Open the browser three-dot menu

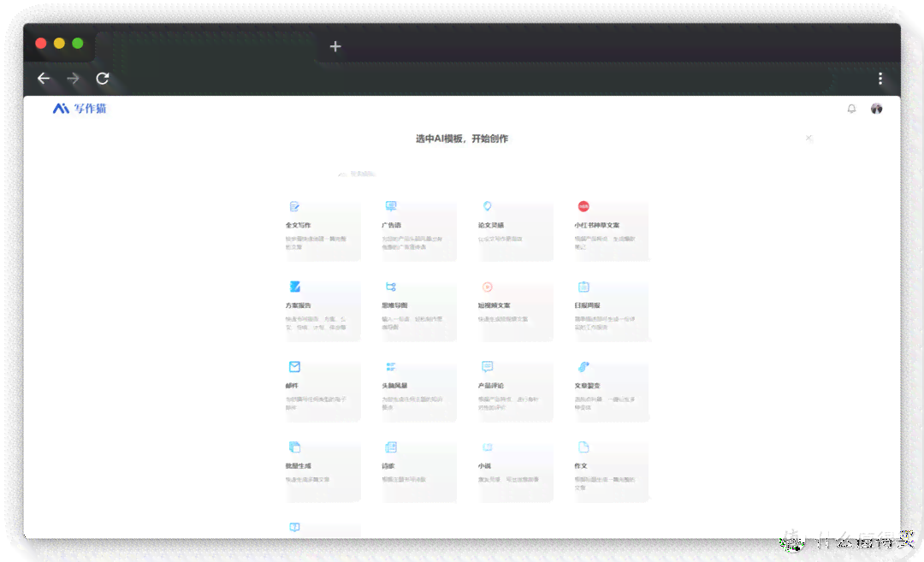point(880,79)
